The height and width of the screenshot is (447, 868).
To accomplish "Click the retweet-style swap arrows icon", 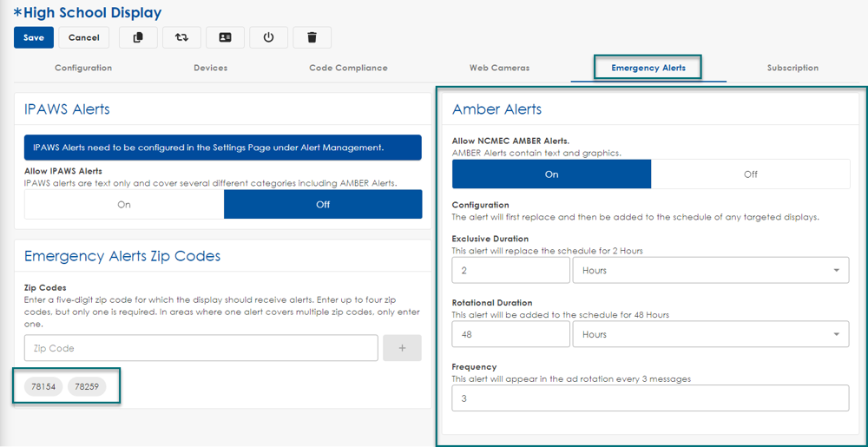I will tap(181, 37).
